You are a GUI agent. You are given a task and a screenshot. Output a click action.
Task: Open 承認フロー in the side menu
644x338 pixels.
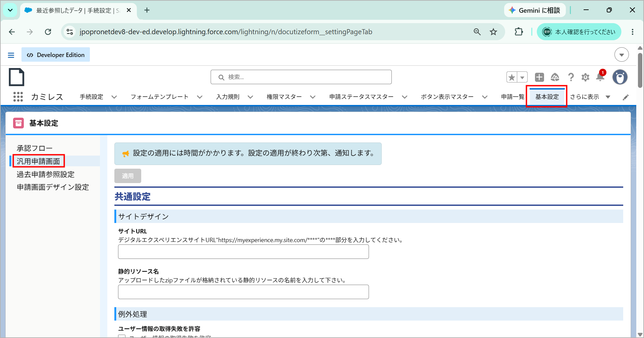pos(35,148)
